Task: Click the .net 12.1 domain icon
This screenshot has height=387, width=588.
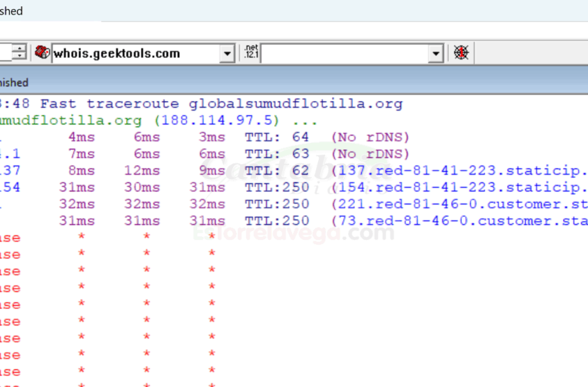Action: tap(250, 53)
